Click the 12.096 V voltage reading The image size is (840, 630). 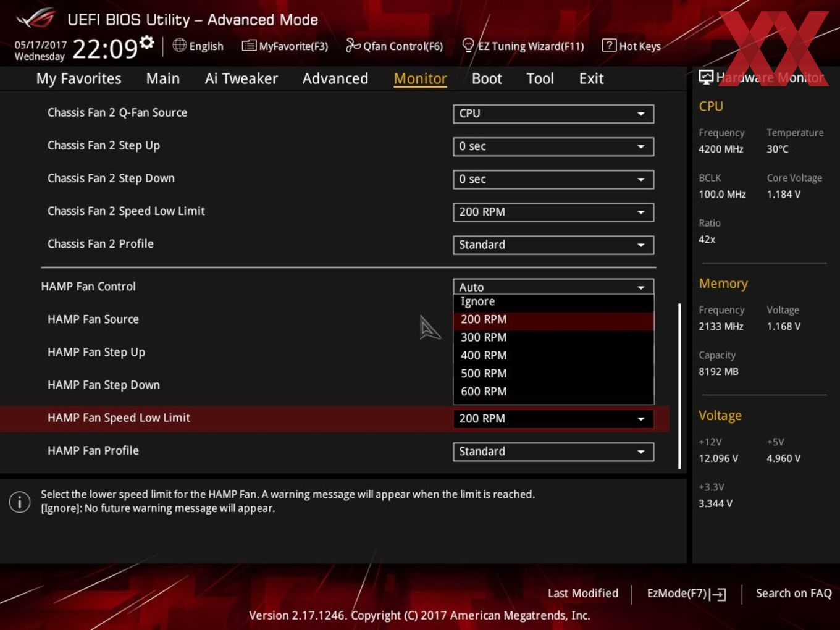click(x=718, y=458)
